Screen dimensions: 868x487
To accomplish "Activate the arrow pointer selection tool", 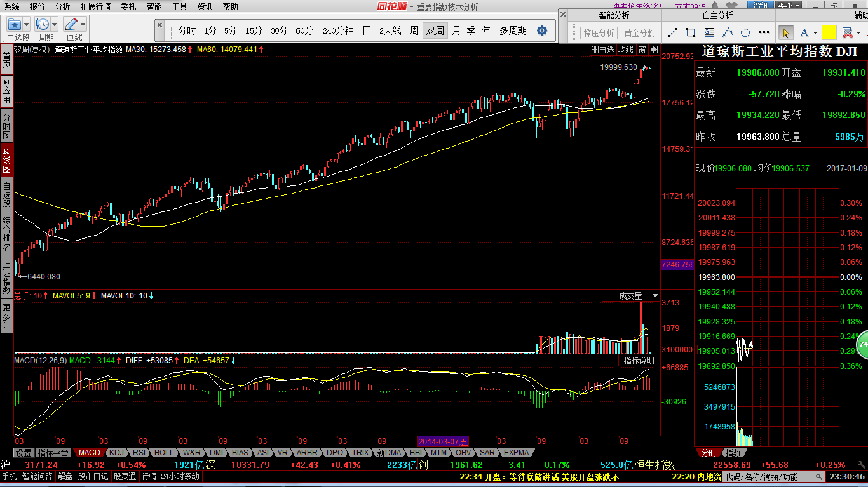I will click(x=786, y=32).
